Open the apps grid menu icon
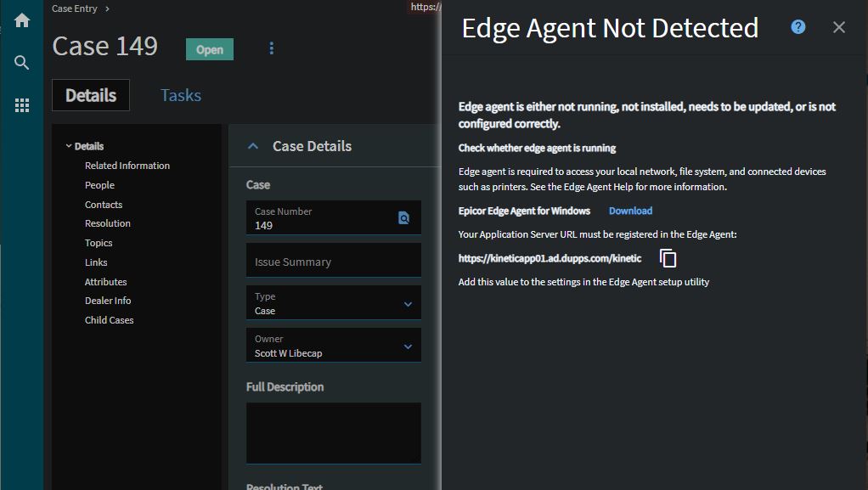This screenshot has height=490, width=868. tap(21, 105)
